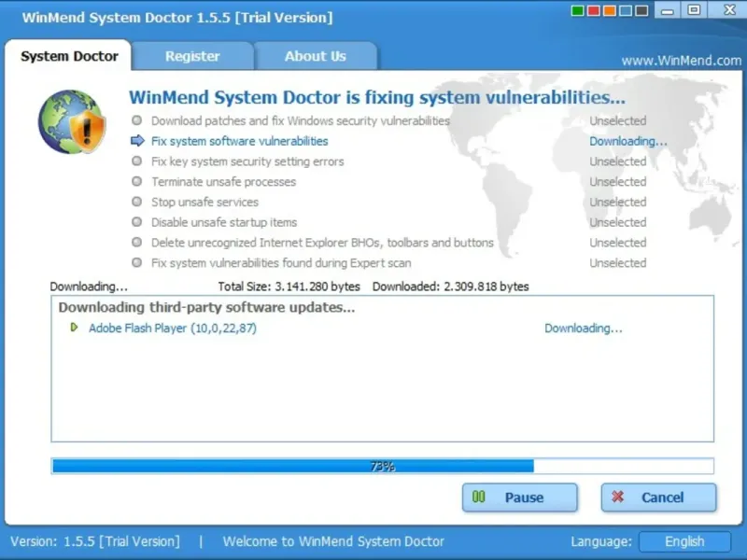Select the red color theme swatch
The width and height of the screenshot is (747, 560).
[x=594, y=10]
